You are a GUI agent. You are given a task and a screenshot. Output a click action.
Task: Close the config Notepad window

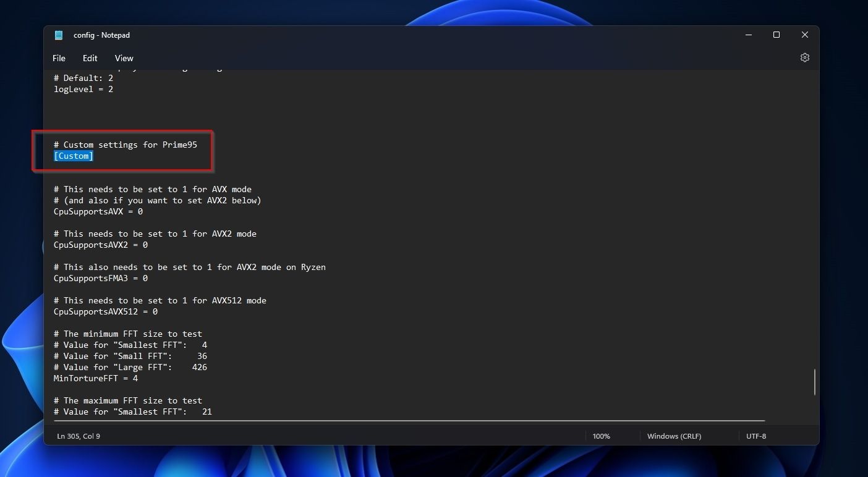[805, 35]
